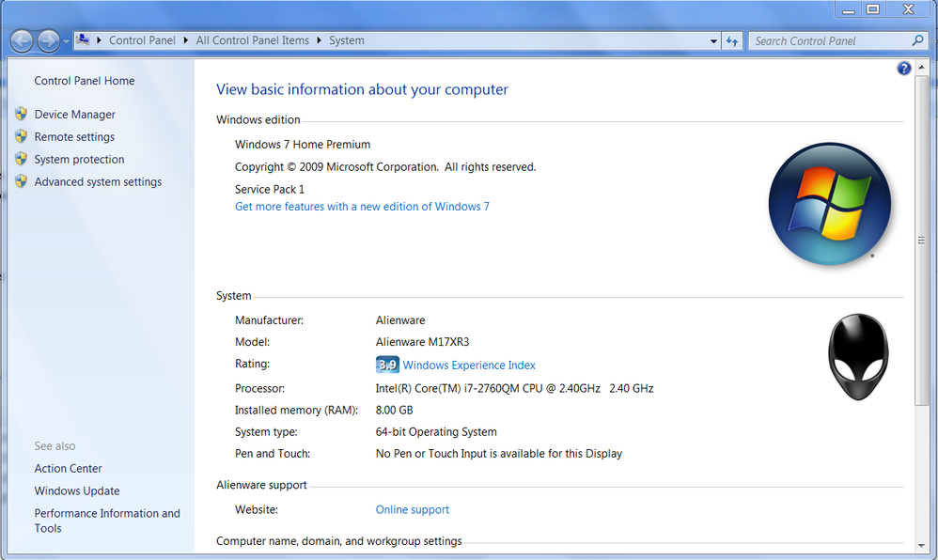938x560 pixels.
Task: Expand arrow after Control Panel breadcrumb
Action: (186, 40)
